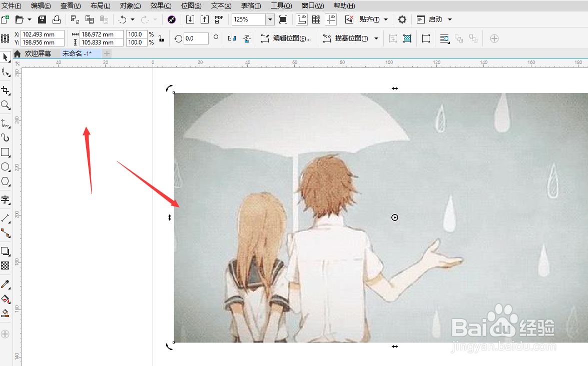
Task: Click the Save floppy disk icon
Action: 42,19
